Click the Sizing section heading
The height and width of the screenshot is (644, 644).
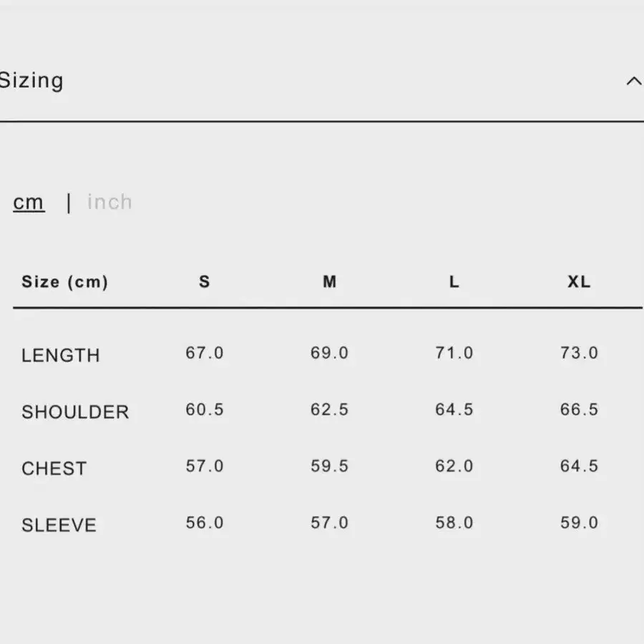[x=31, y=80]
